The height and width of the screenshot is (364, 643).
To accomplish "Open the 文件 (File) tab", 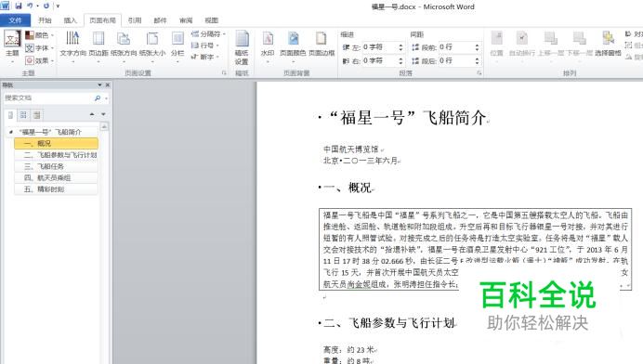I will [x=15, y=20].
